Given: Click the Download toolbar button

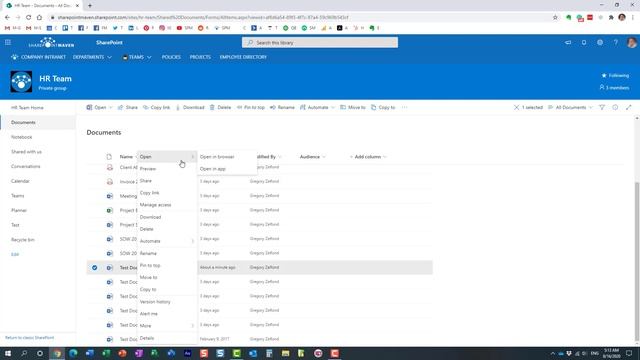Looking at the screenshot, I should point(190,107).
